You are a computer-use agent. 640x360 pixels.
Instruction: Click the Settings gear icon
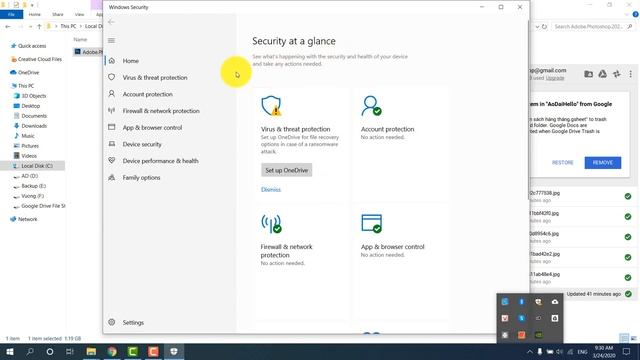pos(111,322)
